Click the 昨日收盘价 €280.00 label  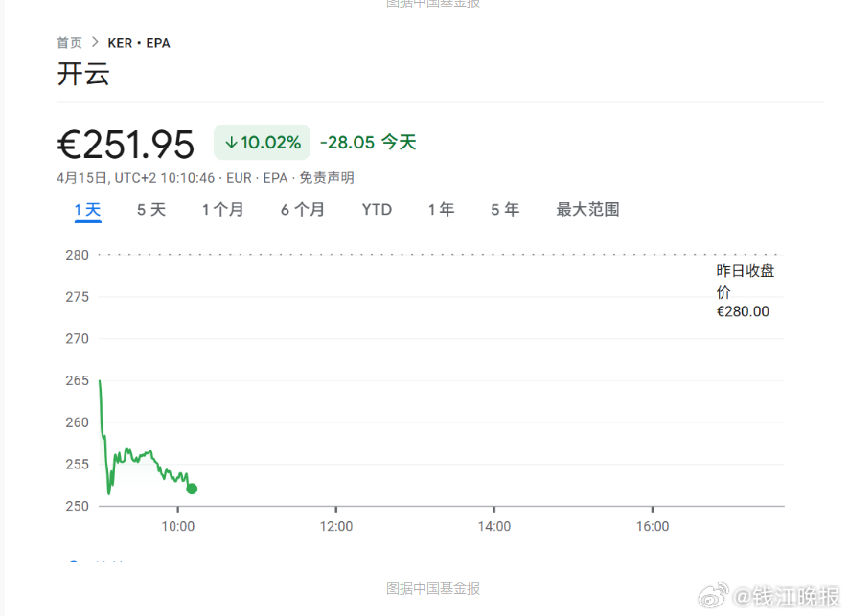744,290
